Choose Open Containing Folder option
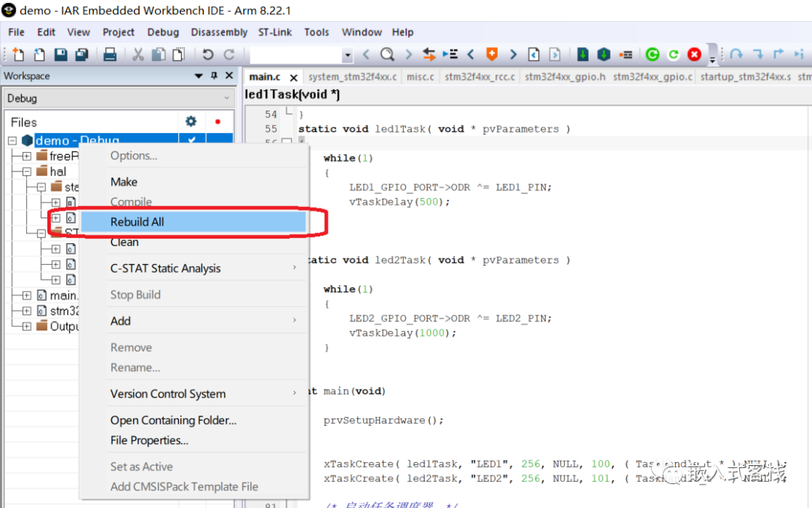 (194, 421)
